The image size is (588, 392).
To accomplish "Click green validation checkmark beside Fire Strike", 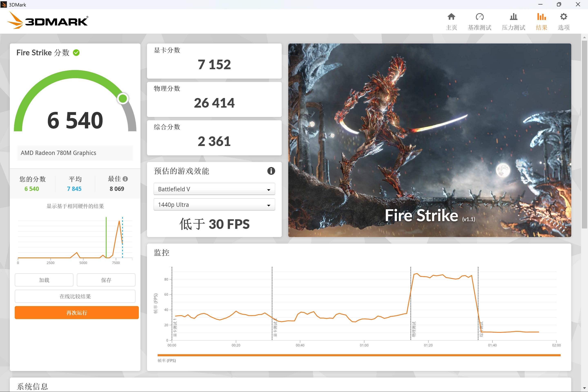I will point(76,53).
